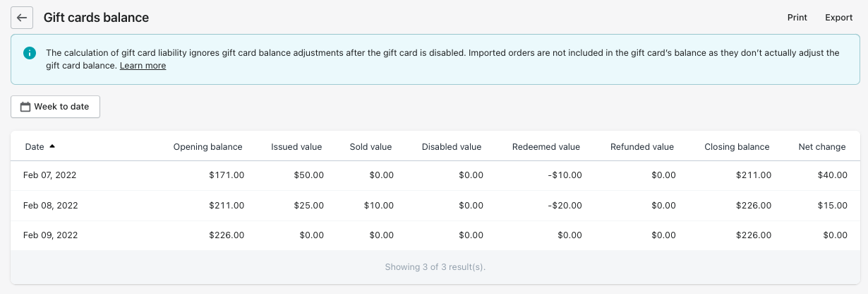Click the info icon in banner
Image resolution: width=868 pixels, height=294 pixels.
pyautogui.click(x=29, y=53)
